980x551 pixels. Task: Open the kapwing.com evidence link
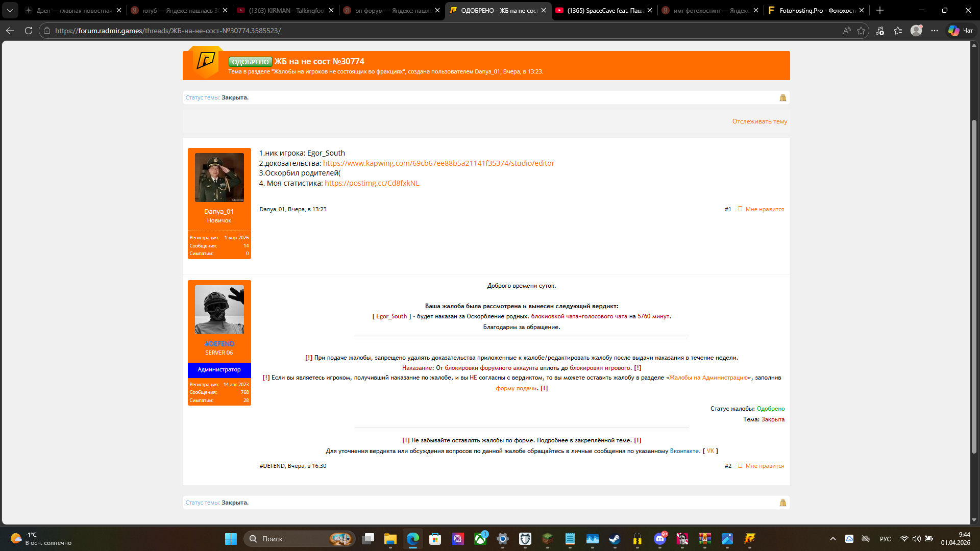point(438,163)
